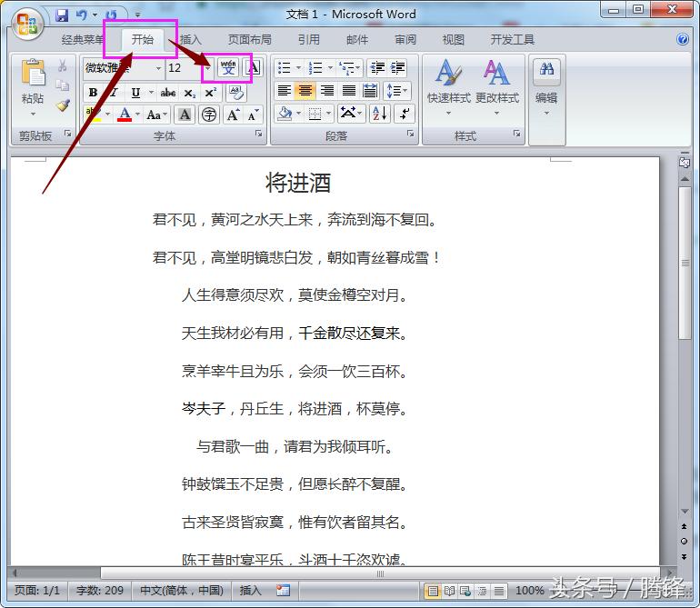The image size is (700, 608).
Task: Undo the last action
Action: point(81,15)
